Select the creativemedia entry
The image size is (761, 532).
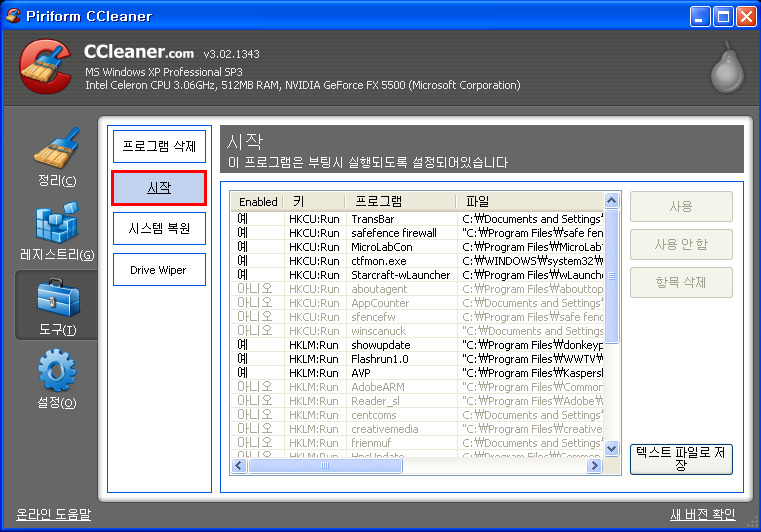417,429
